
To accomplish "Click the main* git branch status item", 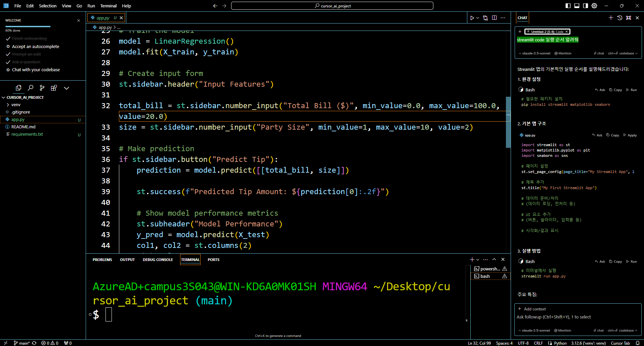I will pyautogui.click(x=22, y=343).
